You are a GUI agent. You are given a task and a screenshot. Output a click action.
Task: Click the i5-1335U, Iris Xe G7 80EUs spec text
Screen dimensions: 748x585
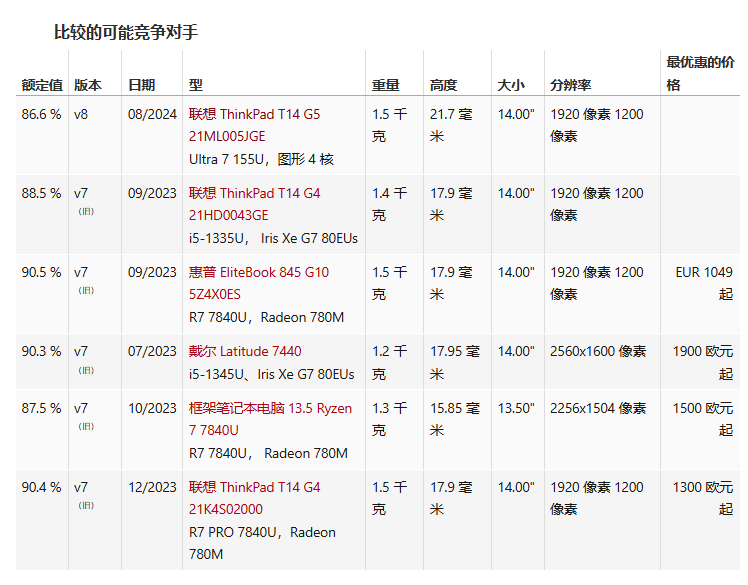(x=273, y=238)
